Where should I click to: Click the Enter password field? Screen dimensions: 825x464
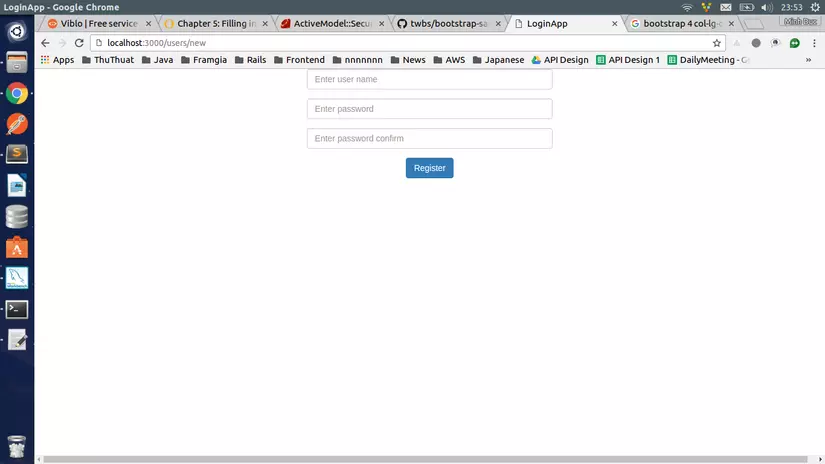(429, 109)
